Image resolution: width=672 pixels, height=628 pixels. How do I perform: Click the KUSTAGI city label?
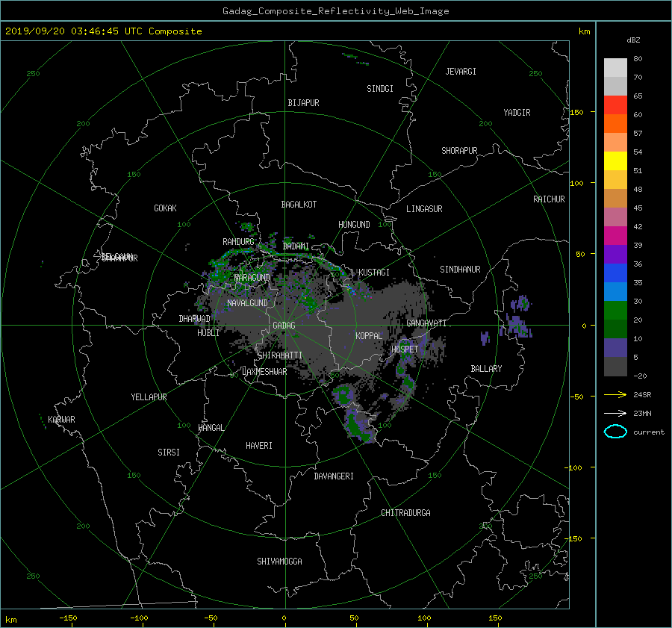374,273
